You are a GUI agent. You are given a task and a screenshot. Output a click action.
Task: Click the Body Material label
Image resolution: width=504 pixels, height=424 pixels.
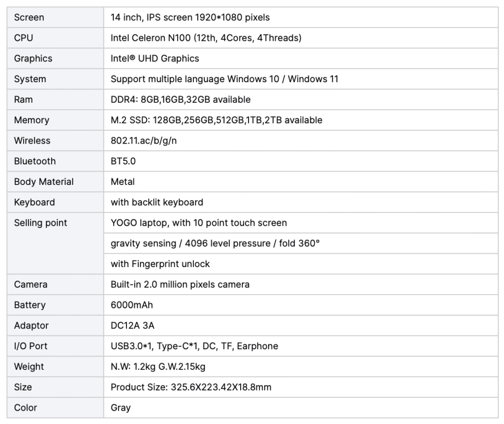coord(44,182)
